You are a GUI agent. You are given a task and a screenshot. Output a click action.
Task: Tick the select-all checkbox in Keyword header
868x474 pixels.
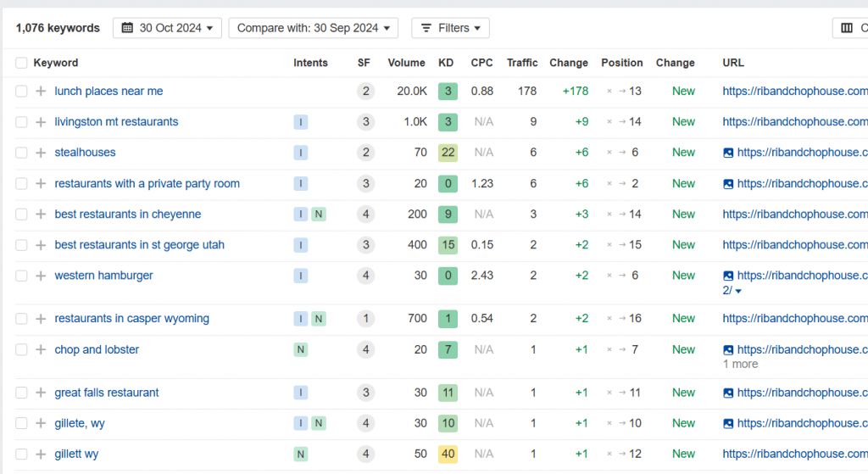[x=21, y=63]
